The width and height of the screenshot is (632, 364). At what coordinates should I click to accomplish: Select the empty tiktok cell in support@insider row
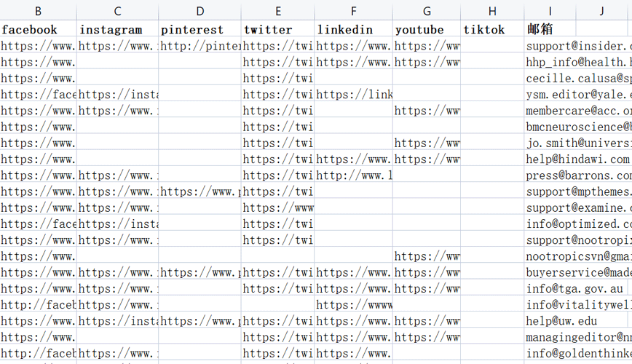coord(492,47)
